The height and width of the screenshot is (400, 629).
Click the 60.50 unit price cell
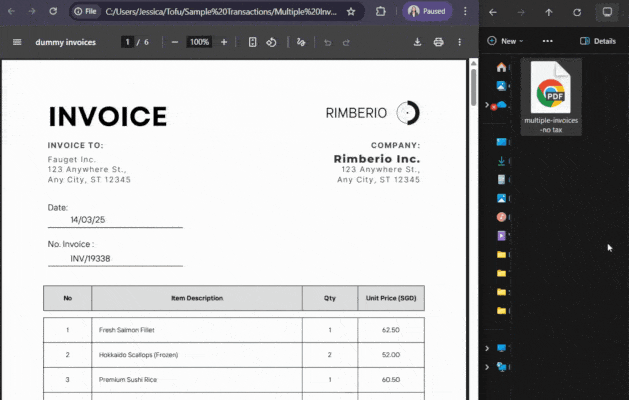pos(391,380)
